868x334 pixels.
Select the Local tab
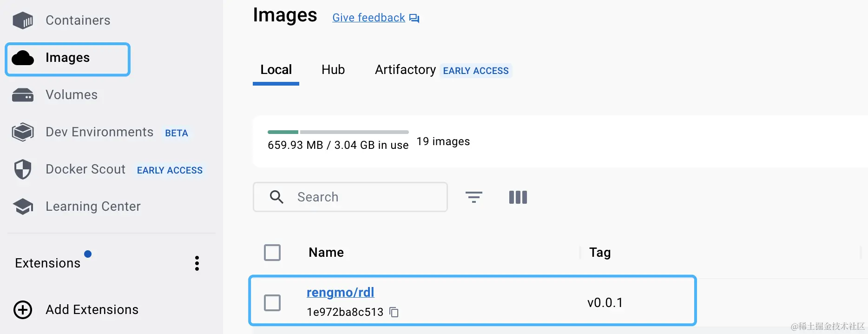tap(276, 70)
